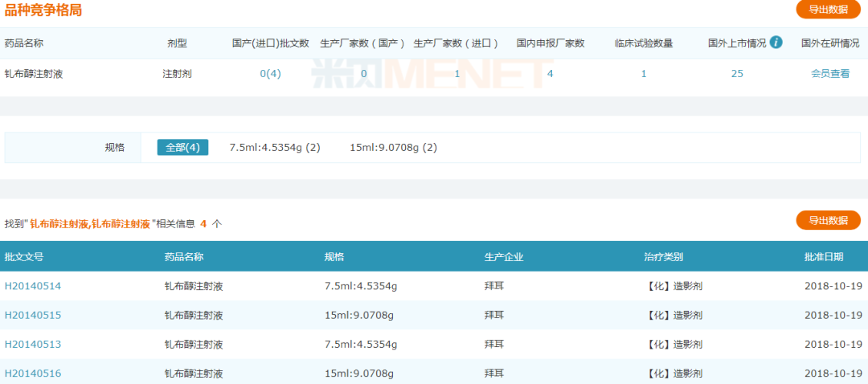The height and width of the screenshot is (384, 868).
Task: Filter by 7.5ml:4.5354g (2) specification
Action: (x=275, y=148)
